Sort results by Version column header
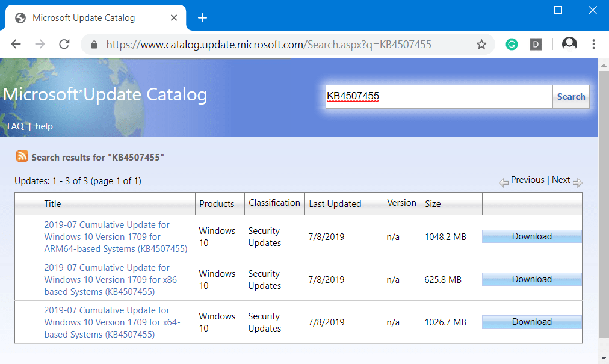The image size is (609, 364). coord(401,203)
